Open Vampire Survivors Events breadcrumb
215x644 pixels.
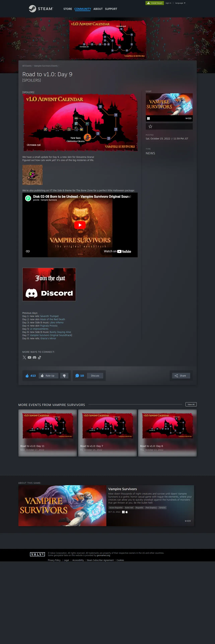[x=46, y=66]
